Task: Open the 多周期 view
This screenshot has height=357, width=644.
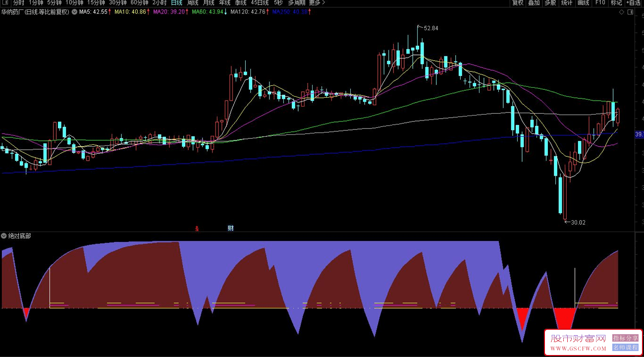Action: [x=296, y=3]
